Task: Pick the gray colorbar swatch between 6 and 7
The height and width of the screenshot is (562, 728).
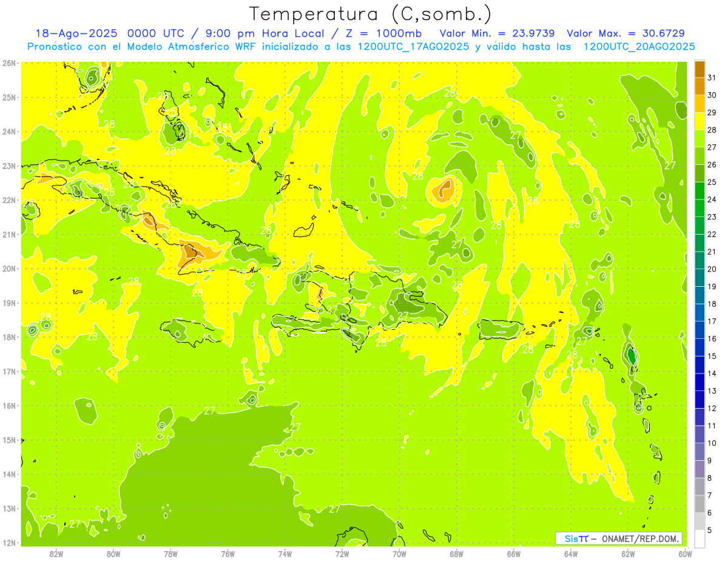Action: (699, 504)
